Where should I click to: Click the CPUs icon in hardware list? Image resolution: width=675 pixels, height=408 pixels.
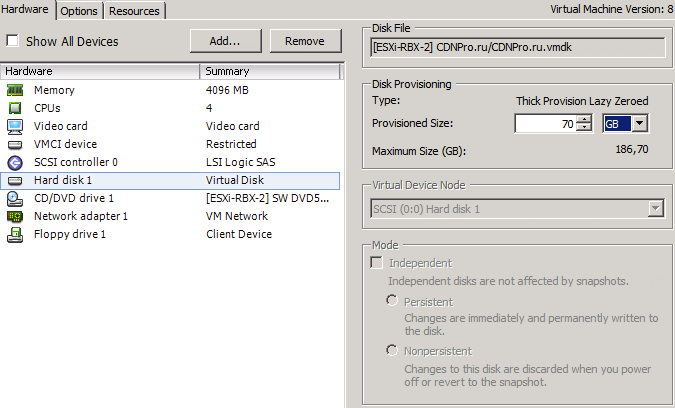click(15, 108)
